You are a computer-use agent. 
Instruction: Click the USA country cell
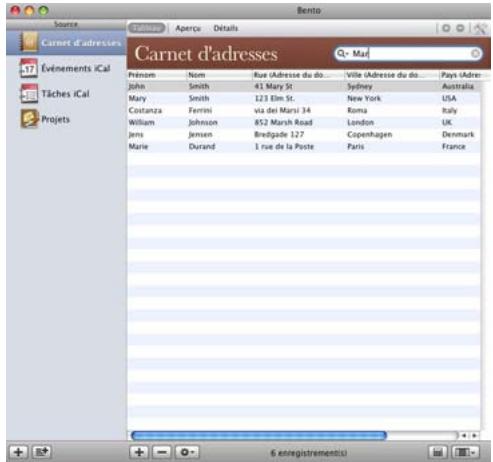click(449, 98)
